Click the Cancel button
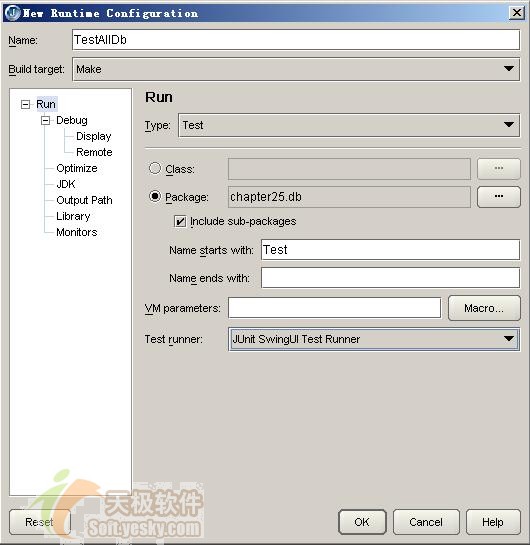The width and height of the screenshot is (530, 545). [426, 522]
